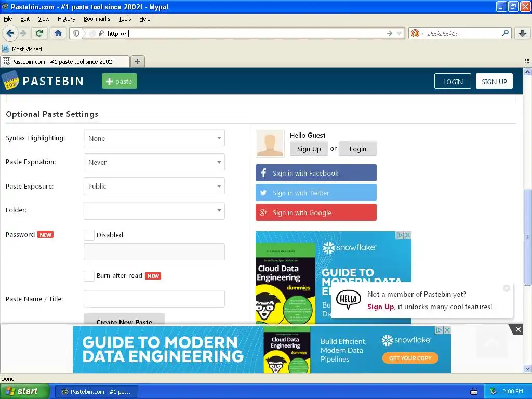Expand the Paste Expiration dropdown

click(x=154, y=162)
